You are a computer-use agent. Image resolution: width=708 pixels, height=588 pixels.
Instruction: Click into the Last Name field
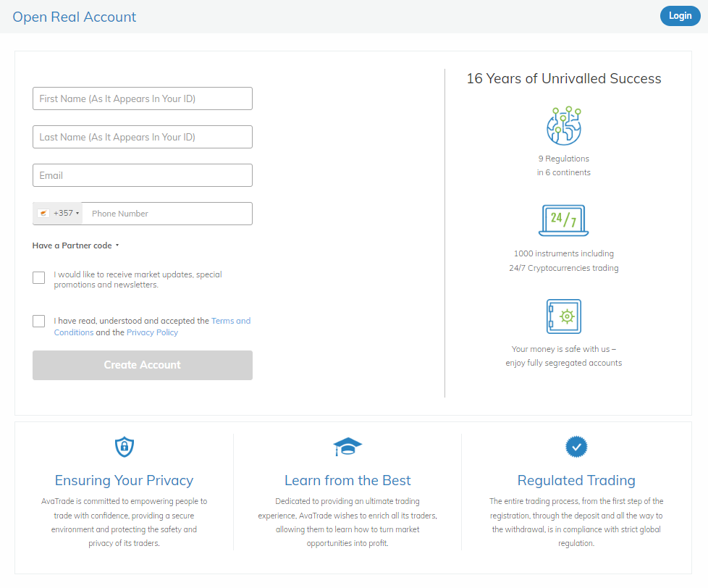tap(143, 137)
